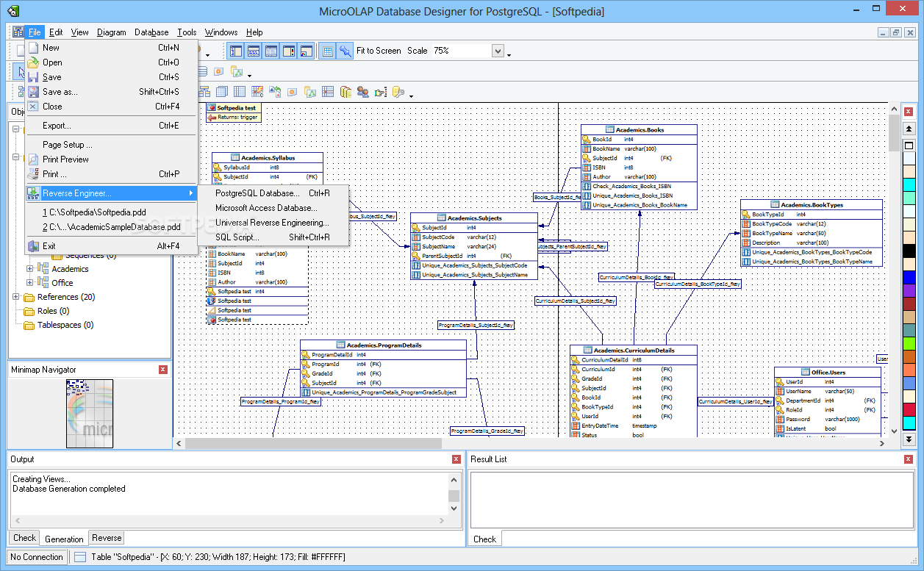Open the toolbar options arrow on bottom toolbar
Screen dimensions: 924x571
point(411,96)
